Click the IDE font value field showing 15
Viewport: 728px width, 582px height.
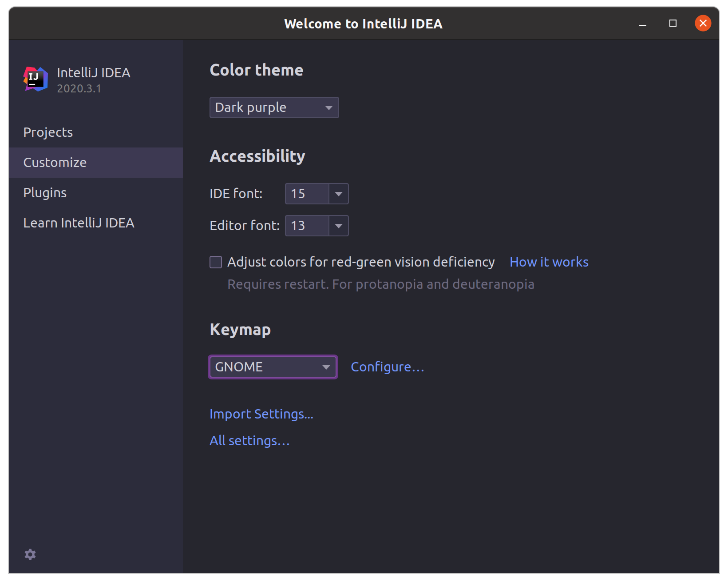tap(307, 194)
